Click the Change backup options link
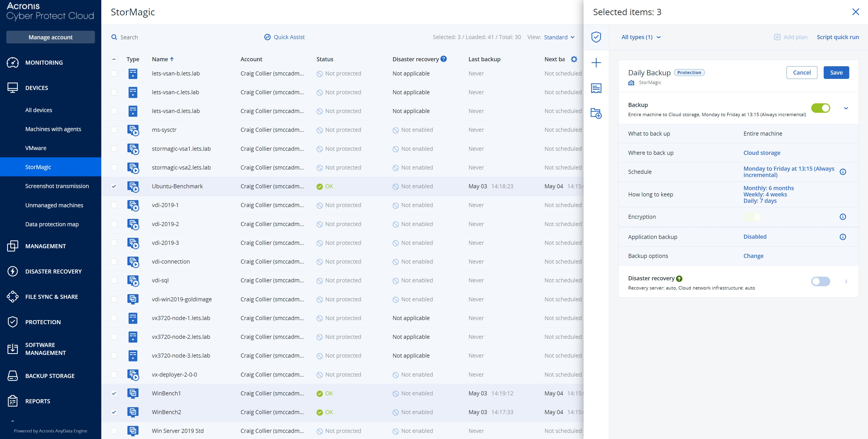Viewport: 868px width, 439px height. point(753,256)
